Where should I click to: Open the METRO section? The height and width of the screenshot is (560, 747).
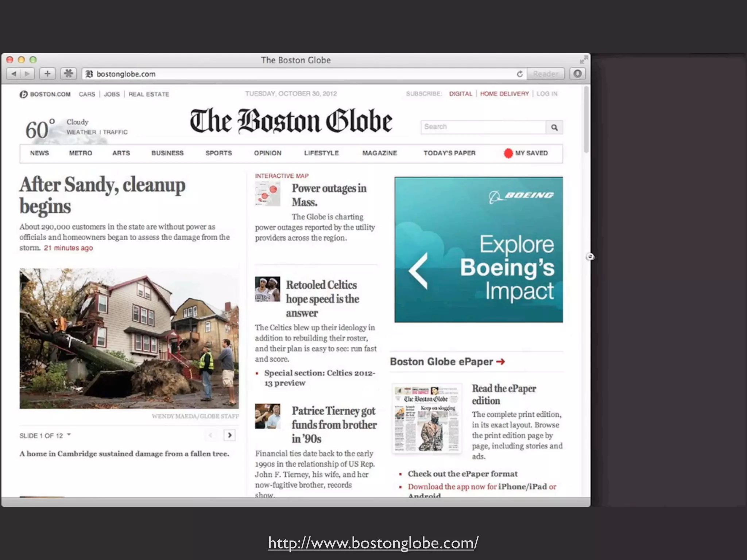pos(81,153)
